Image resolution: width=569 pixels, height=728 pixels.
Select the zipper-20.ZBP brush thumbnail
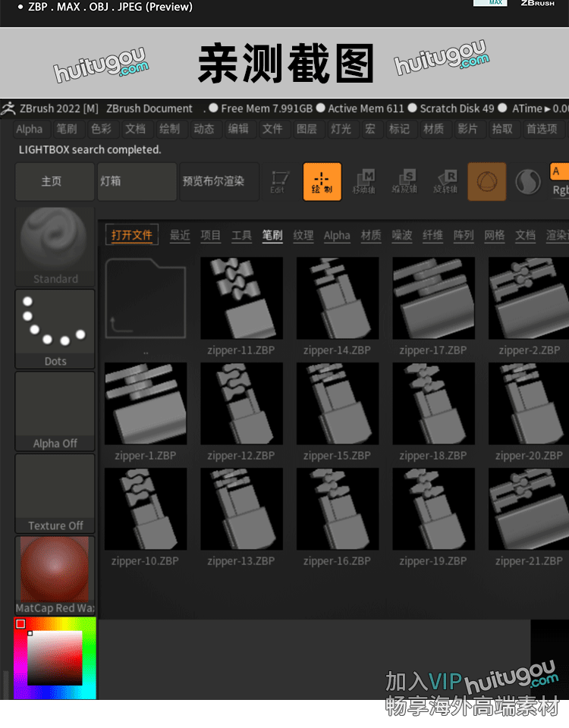pyautogui.click(x=529, y=403)
